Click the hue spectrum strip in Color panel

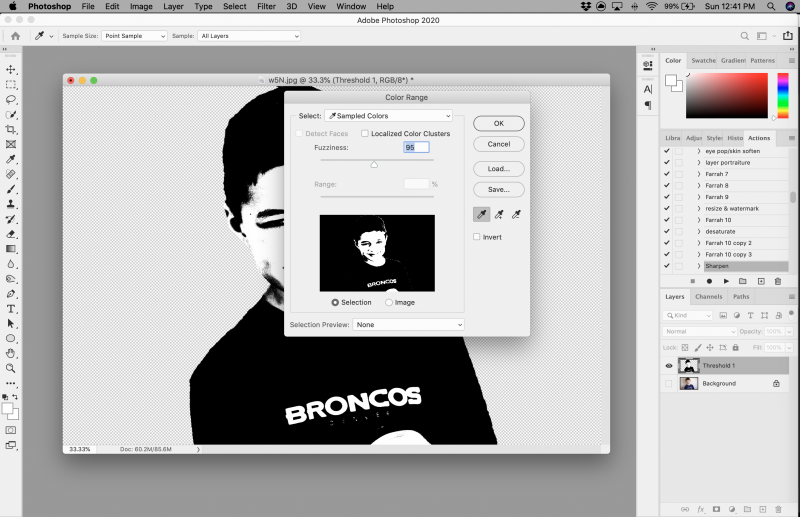[783, 95]
